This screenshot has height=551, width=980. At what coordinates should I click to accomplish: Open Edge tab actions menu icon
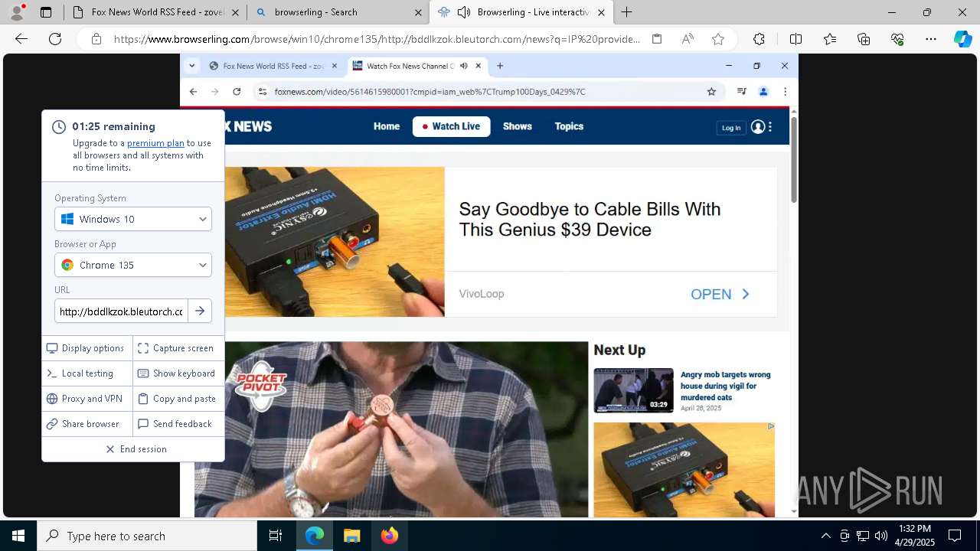(x=46, y=12)
